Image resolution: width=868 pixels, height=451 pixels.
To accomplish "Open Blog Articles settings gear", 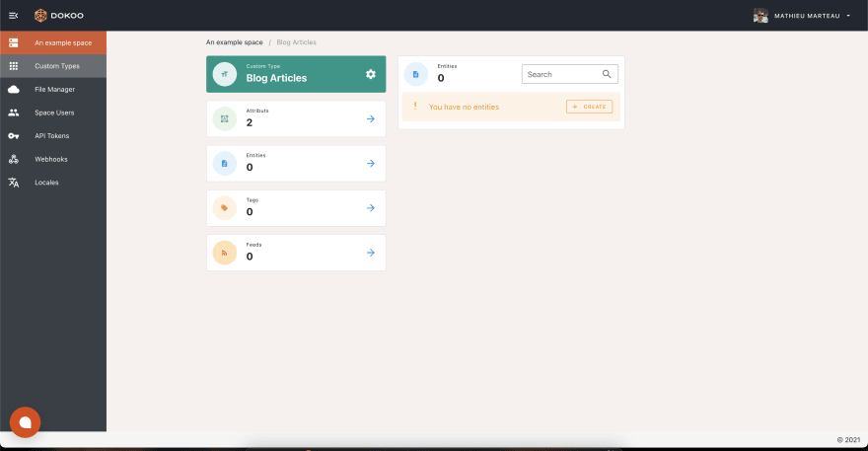I will tap(371, 74).
